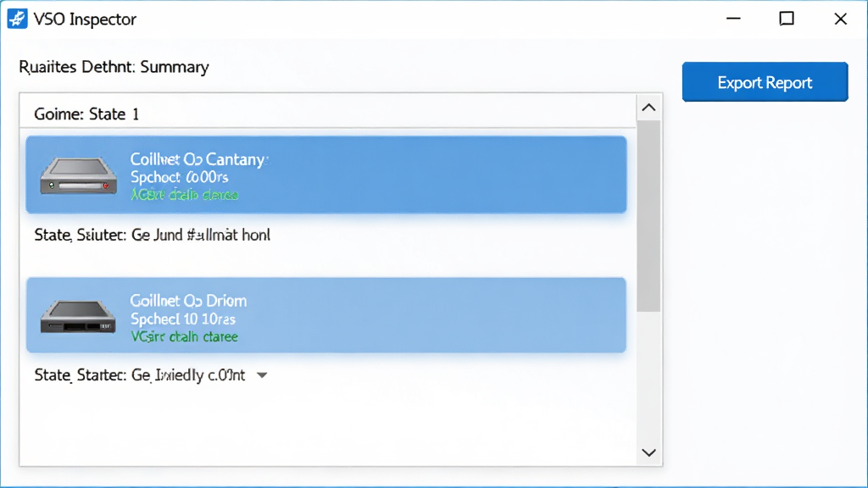This screenshot has height=488, width=868.
Task: Select the Goillnet Driom list entry
Action: coord(326,315)
